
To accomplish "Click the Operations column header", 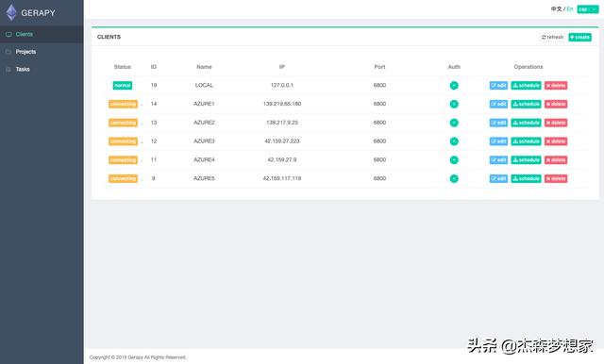I will coord(528,67).
